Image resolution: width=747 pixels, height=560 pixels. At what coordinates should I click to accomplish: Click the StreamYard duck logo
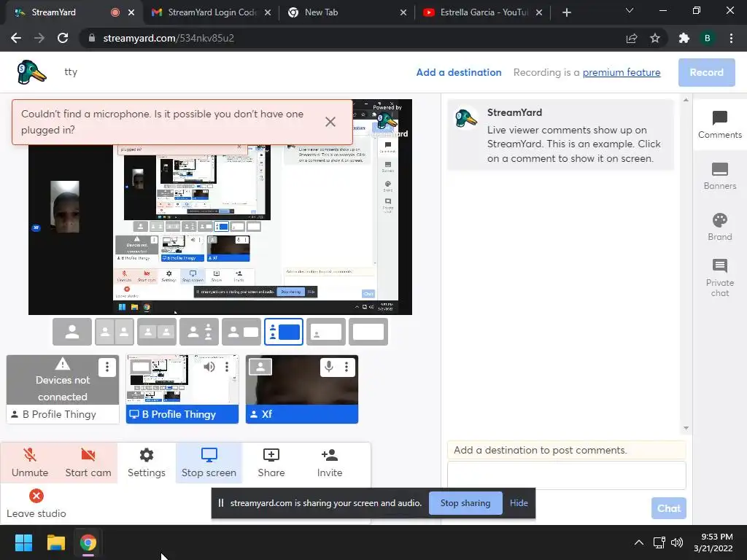tap(31, 72)
